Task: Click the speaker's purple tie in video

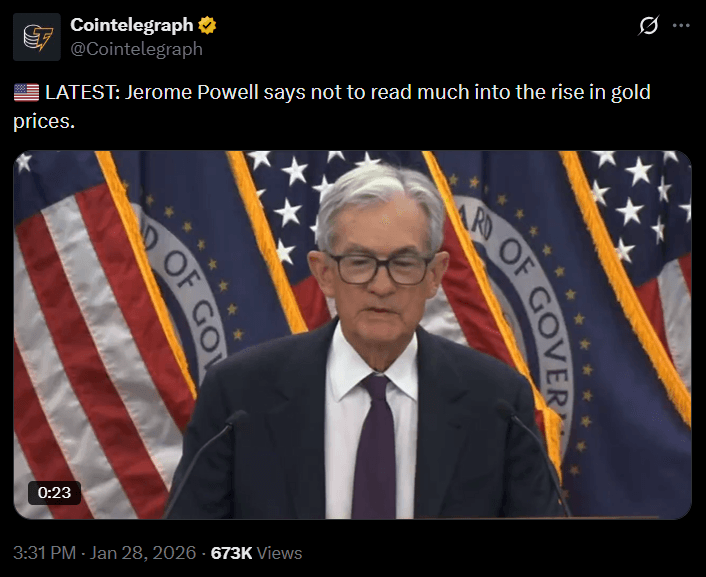Action: pos(375,446)
